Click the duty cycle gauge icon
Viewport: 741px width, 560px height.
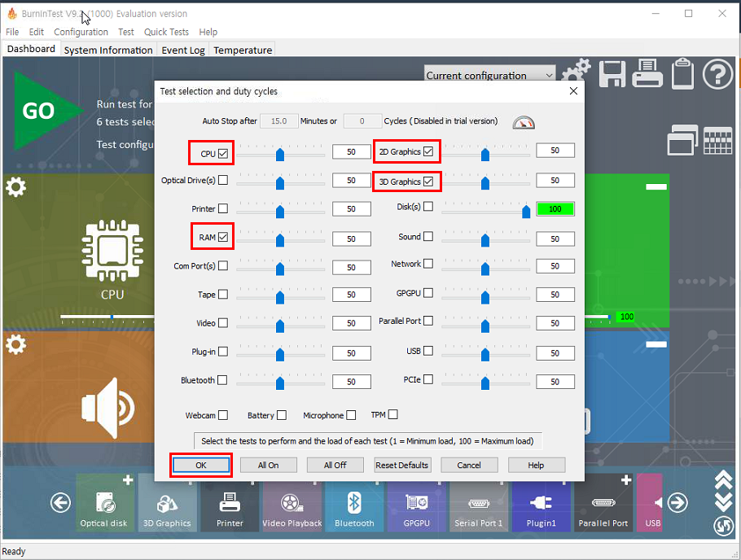524,122
